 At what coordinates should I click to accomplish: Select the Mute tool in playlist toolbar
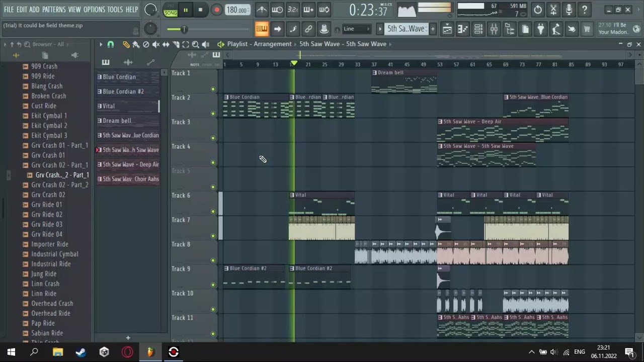156,44
